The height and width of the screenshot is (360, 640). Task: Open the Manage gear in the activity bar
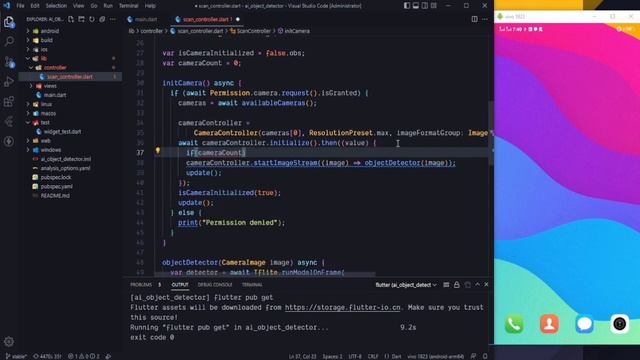(9, 341)
